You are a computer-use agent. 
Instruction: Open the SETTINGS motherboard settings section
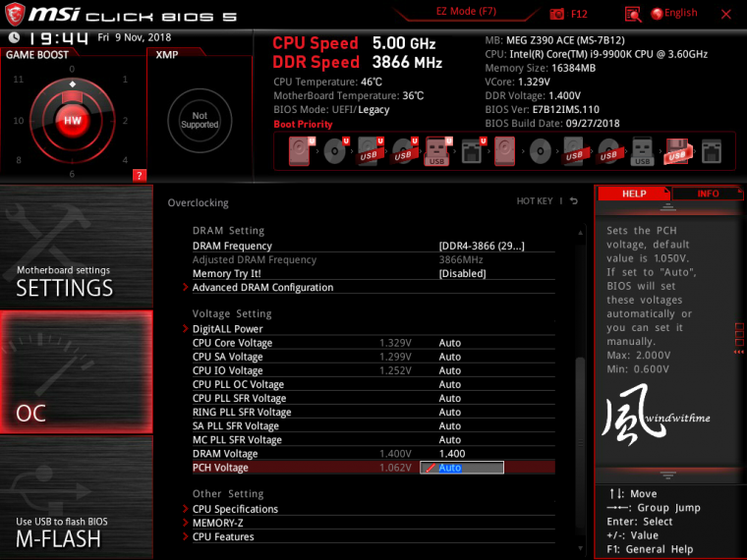(77, 247)
